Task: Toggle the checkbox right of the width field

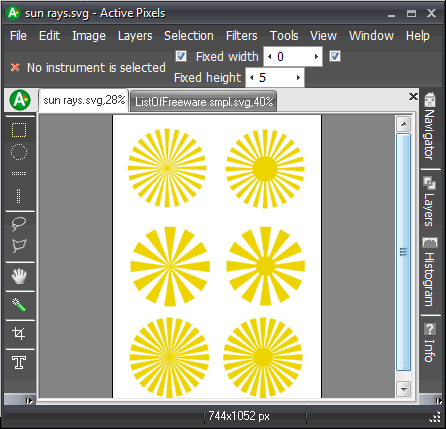Action: (x=335, y=56)
